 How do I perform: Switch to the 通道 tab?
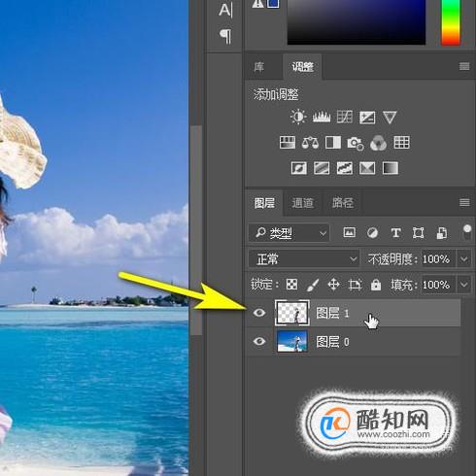[x=302, y=203]
